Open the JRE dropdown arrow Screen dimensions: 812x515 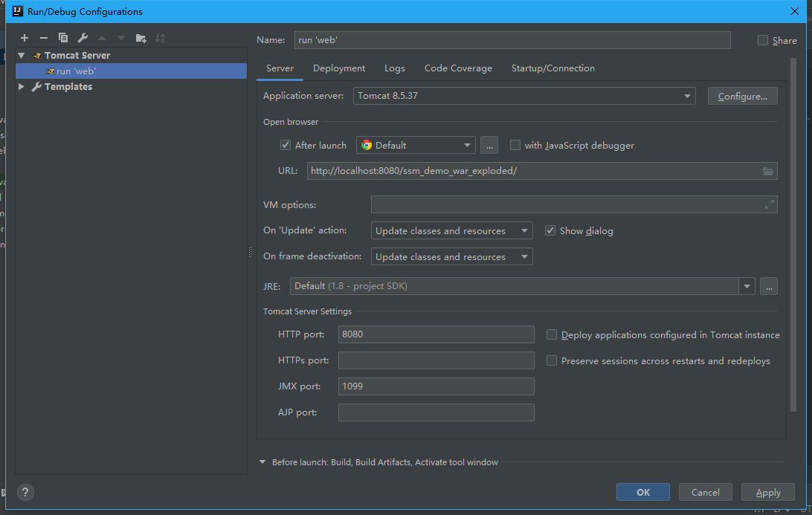[x=747, y=286]
